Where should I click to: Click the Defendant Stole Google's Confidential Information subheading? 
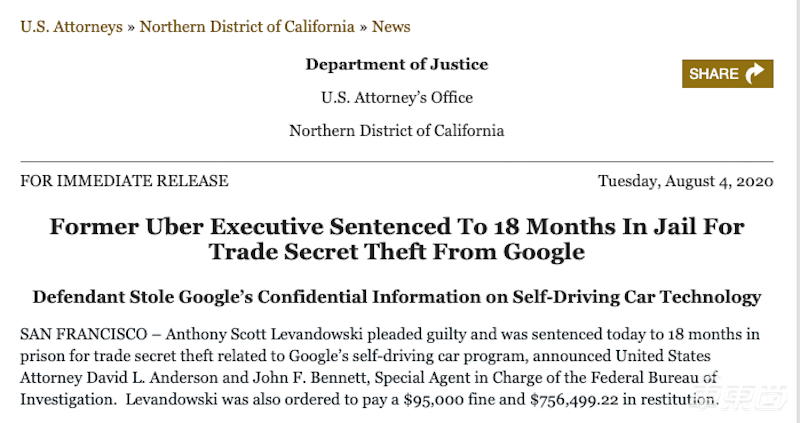coord(397,297)
